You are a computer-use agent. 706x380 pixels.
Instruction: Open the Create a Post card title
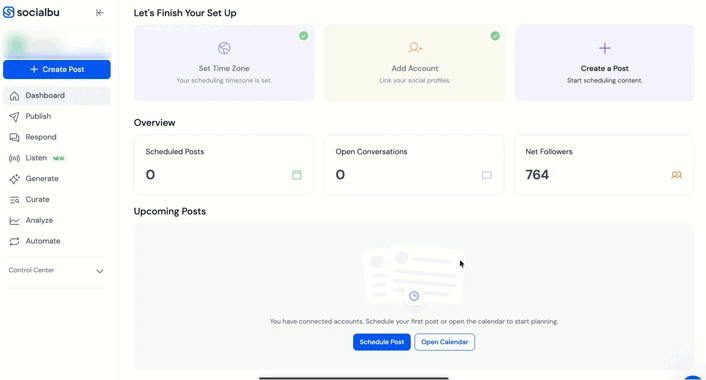coord(605,68)
